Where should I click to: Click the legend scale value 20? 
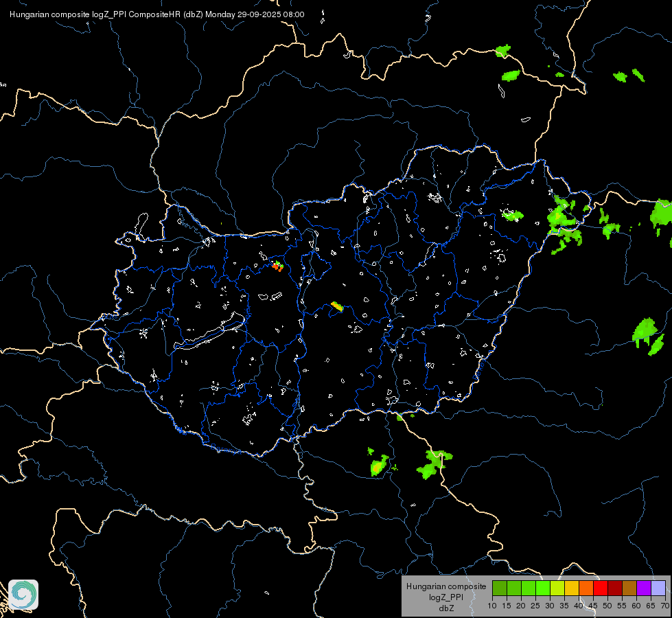[x=521, y=606]
